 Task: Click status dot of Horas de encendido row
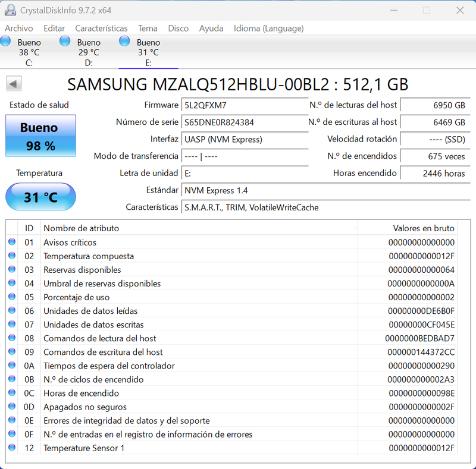(12, 392)
